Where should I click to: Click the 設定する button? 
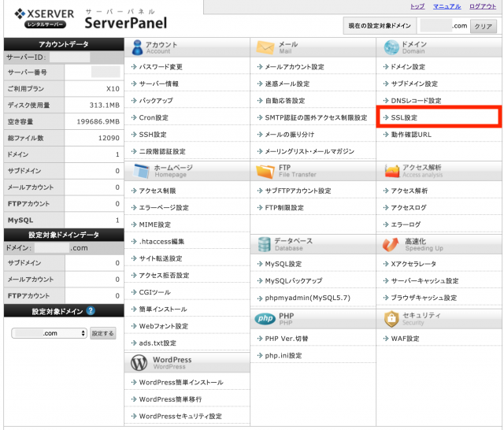coord(103,333)
